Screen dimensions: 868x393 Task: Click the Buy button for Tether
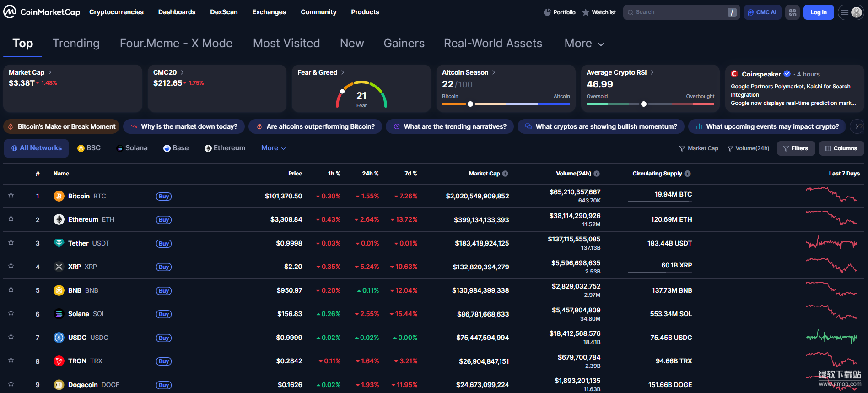click(164, 244)
